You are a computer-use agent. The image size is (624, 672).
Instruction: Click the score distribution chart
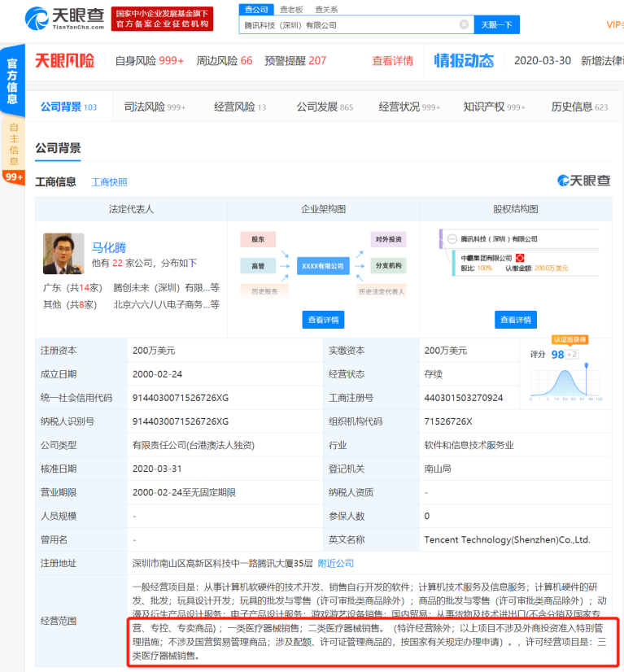[x=565, y=383]
